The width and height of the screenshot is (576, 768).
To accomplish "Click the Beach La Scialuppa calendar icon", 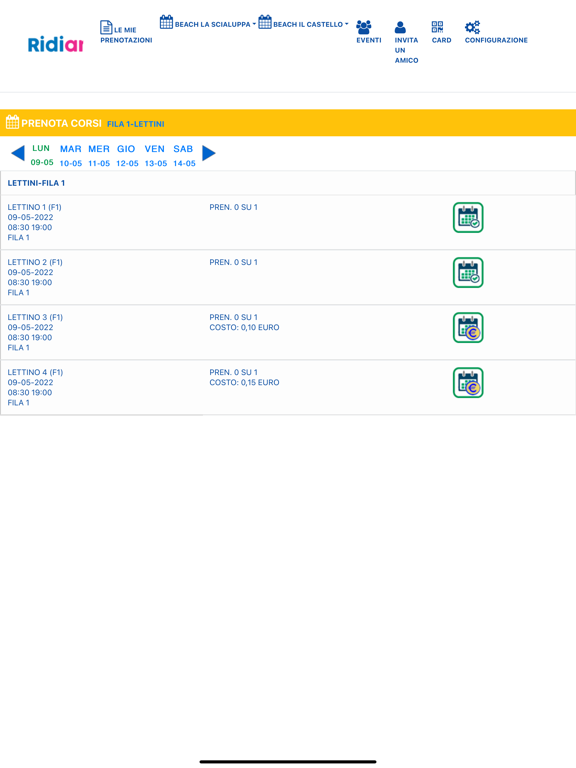I will tap(167, 22).
